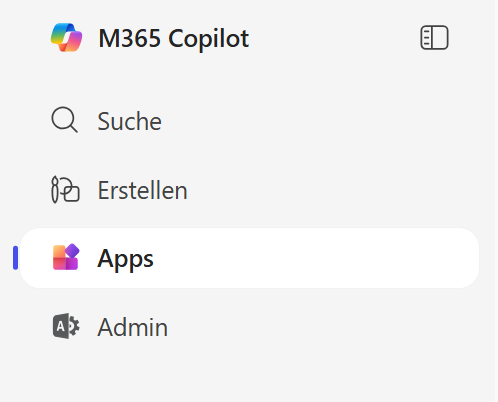This screenshot has width=498, height=402.
Task: Click the blue active indicator beside Apps
Action: (x=15, y=258)
